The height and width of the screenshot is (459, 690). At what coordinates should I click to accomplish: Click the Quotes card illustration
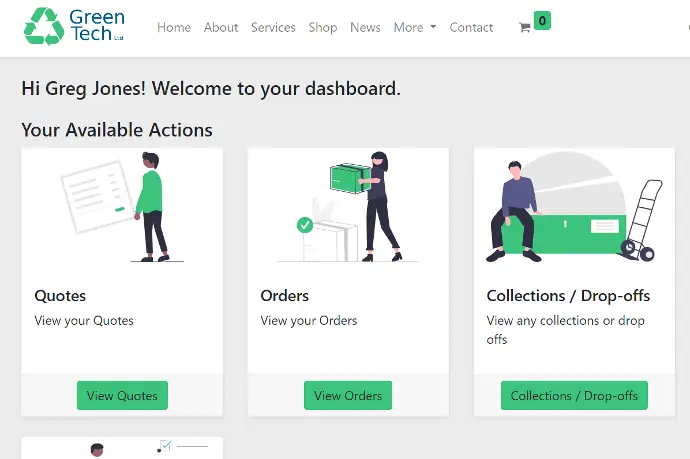(122, 208)
